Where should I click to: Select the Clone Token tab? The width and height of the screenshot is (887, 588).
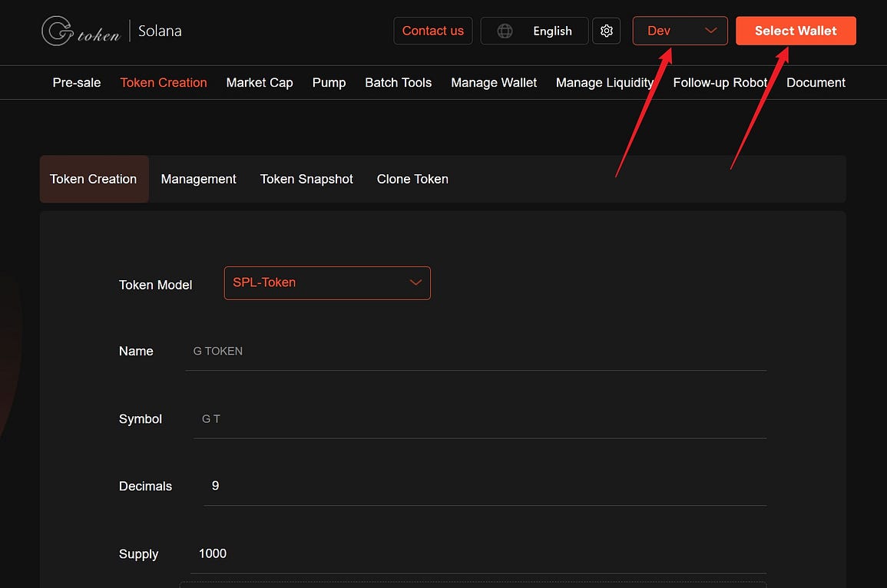(412, 179)
